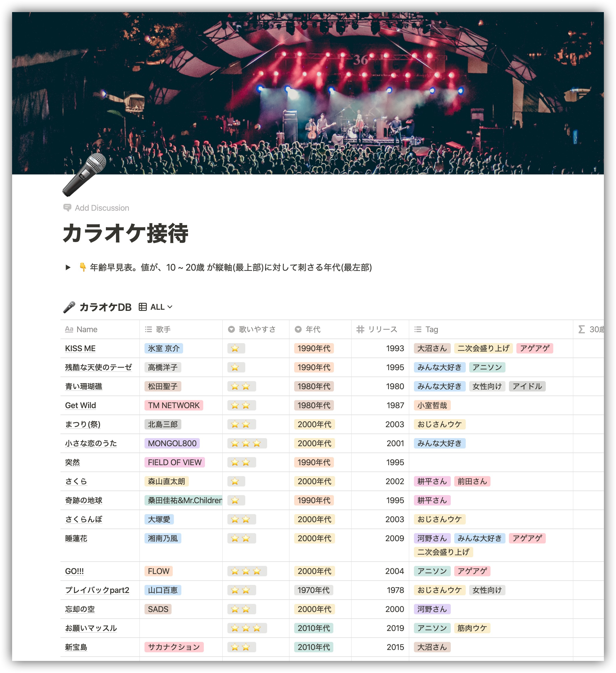The height and width of the screenshot is (673, 616).
Task: Click the 二次会盛り上げ tag in 睡蓮花 row
Action: tap(443, 552)
